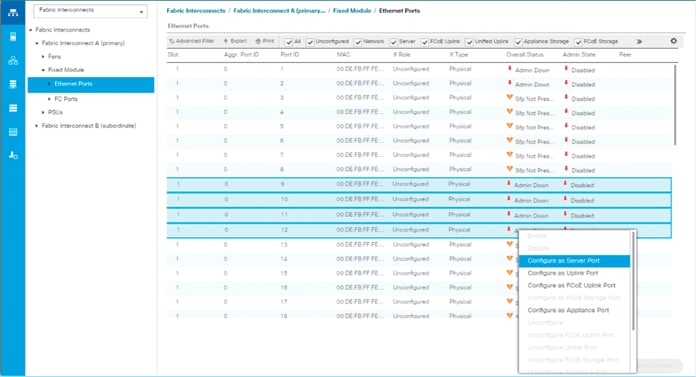Image resolution: width=696 pixels, height=377 pixels.
Task: Toggle the Server filter checkbox
Action: 394,42
